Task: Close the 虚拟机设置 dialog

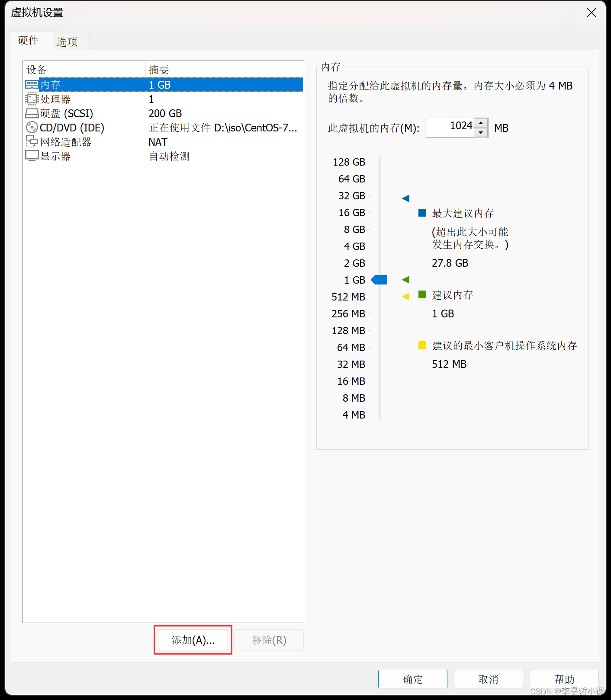Action: 591,13
